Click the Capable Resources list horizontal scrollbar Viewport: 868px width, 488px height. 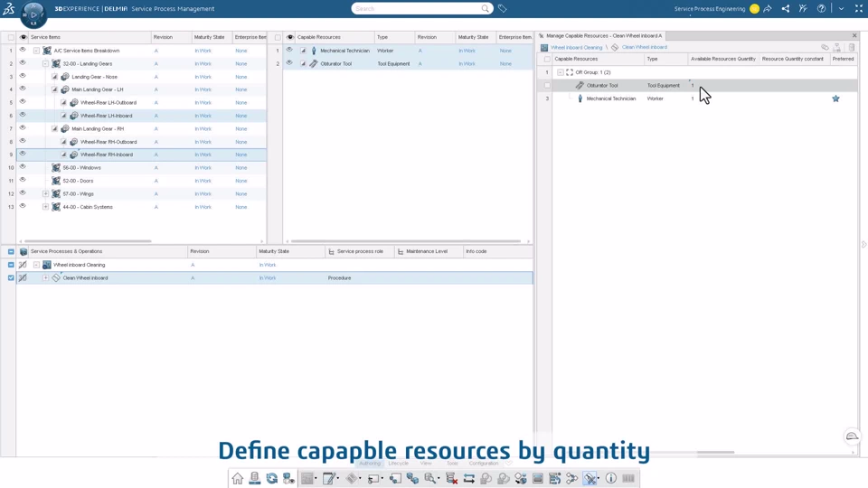[x=406, y=241]
